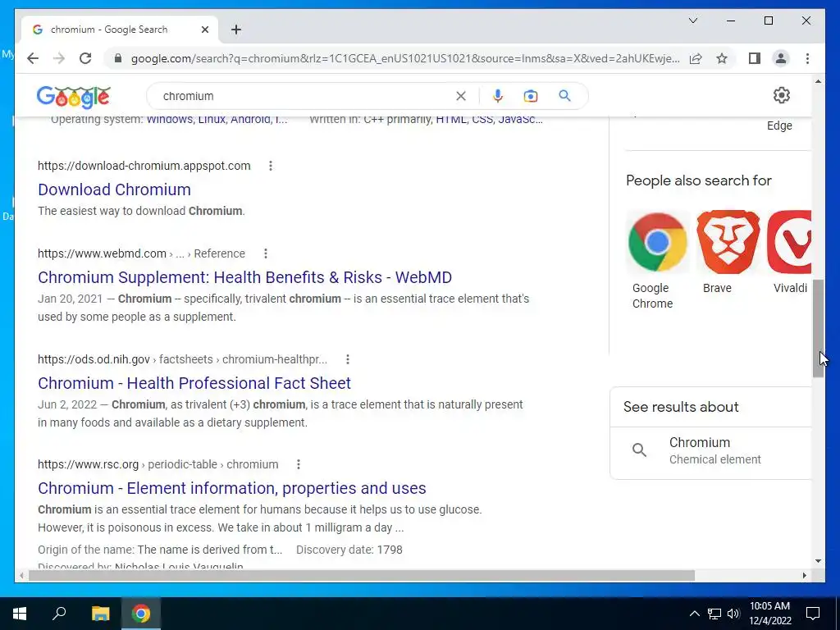Screen dimensions: 840x630
Task: Share this page from address bar
Action: click(x=696, y=58)
